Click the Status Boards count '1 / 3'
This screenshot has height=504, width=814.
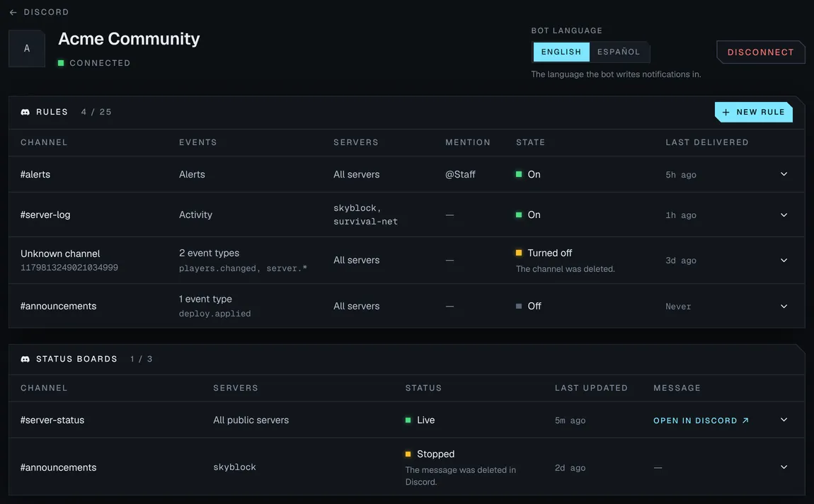click(141, 359)
